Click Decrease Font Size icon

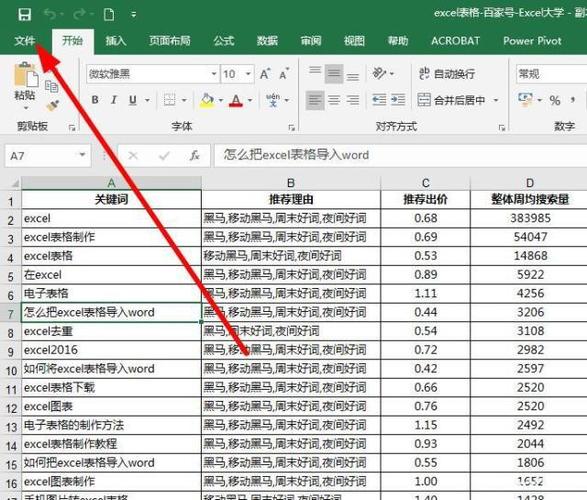(285, 74)
